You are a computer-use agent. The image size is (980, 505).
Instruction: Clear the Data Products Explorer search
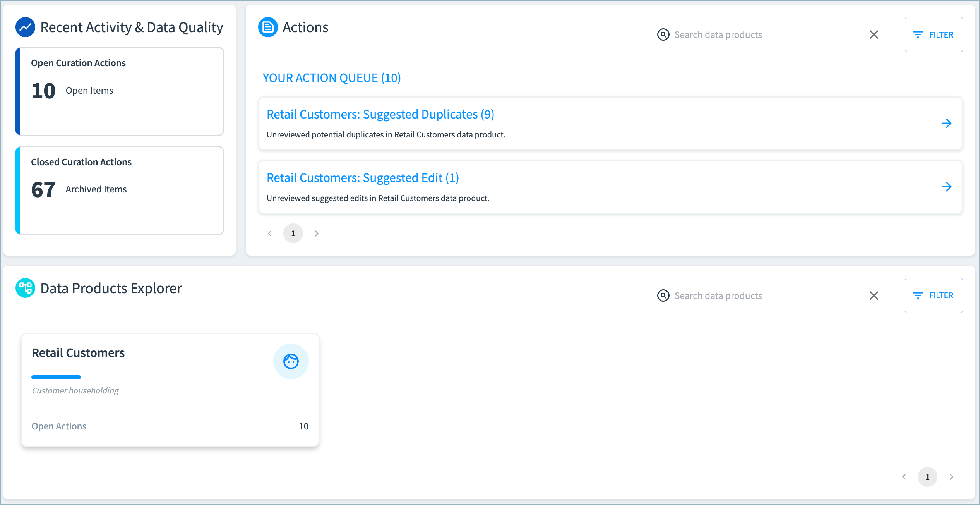[874, 296]
